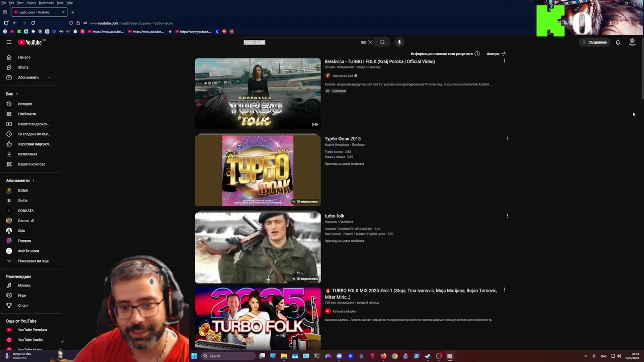Open Firefox View menu
The image size is (644, 362).
click(20, 3)
